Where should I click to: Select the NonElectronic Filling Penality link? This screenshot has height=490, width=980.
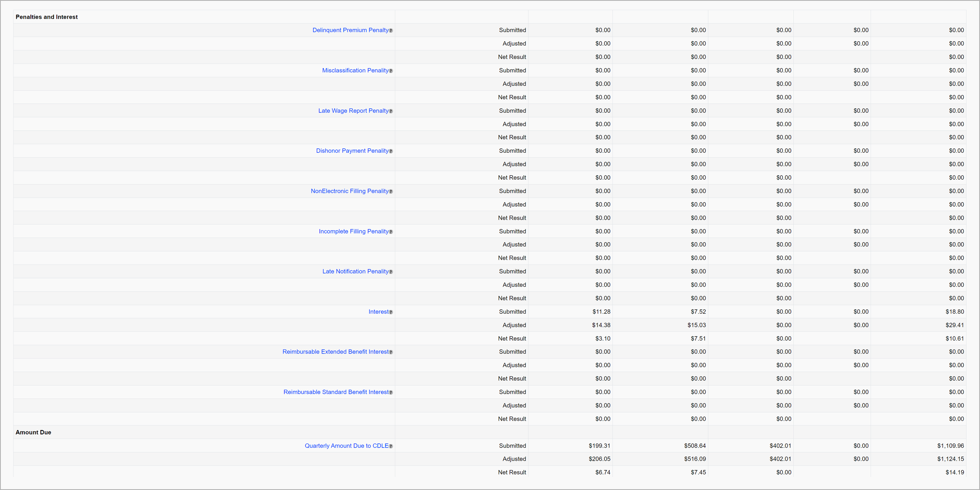coord(349,191)
